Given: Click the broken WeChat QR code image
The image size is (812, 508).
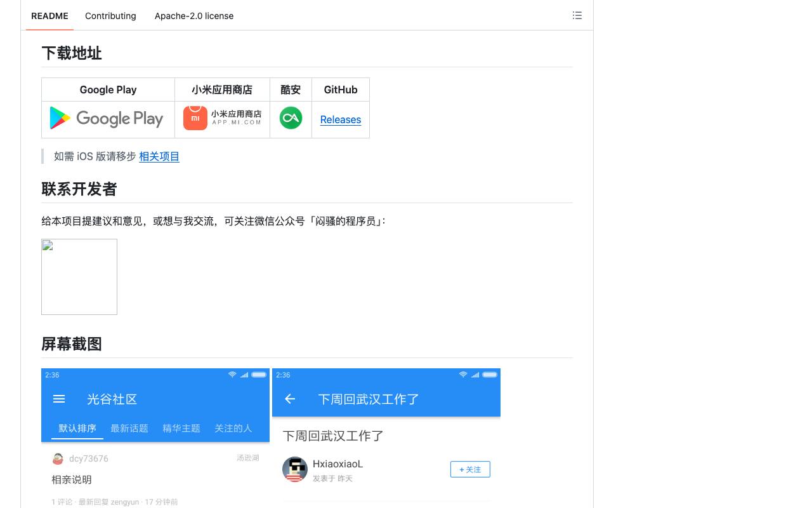Looking at the screenshot, I should tap(79, 277).
